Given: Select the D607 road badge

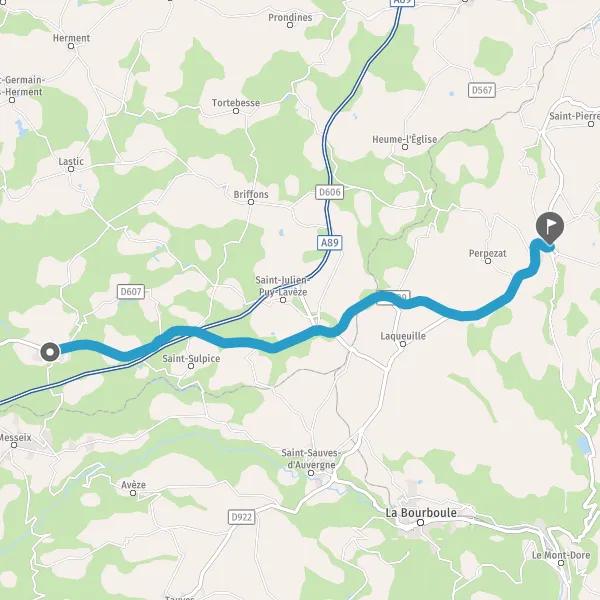Looking at the screenshot, I should pos(131,292).
